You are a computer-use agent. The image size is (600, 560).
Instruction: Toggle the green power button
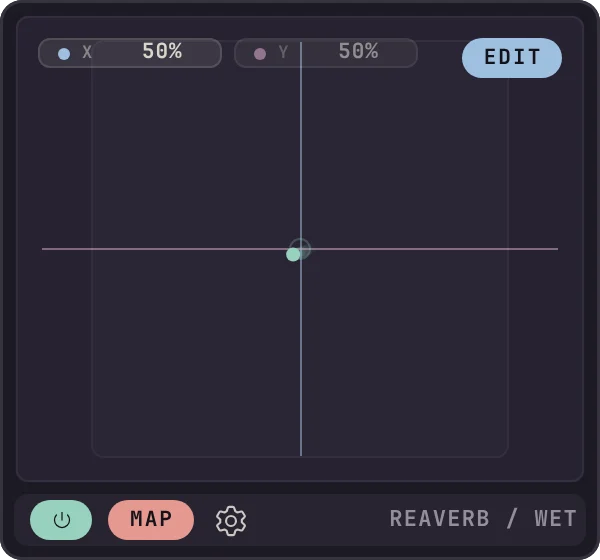[61, 520]
